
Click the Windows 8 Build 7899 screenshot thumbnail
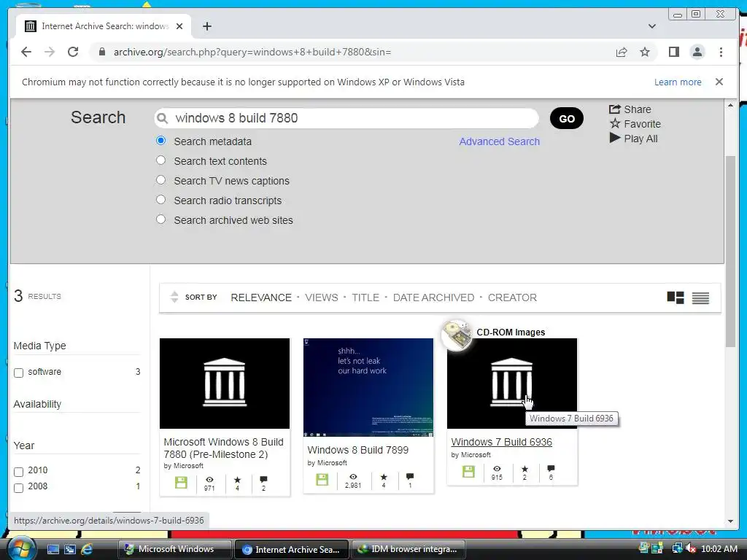[368, 387]
